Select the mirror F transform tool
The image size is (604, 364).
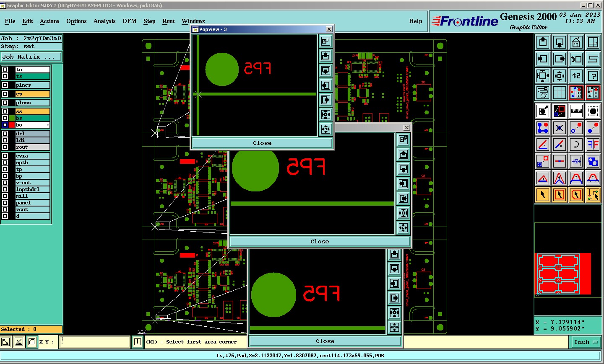[x=593, y=145]
